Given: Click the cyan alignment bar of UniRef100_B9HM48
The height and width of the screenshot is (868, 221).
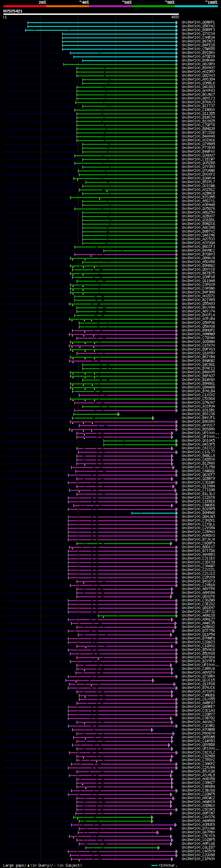Looking at the screenshot, I should coord(154,513).
